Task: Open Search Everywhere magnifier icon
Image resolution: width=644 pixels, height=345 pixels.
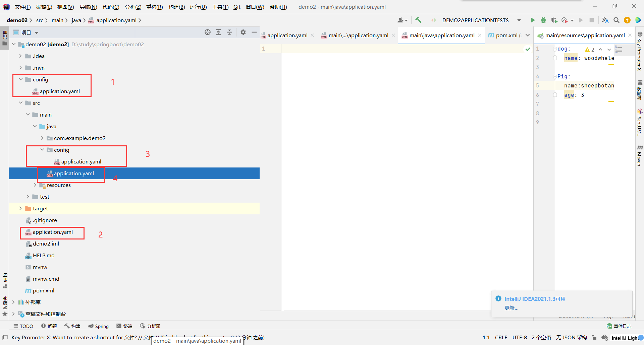Action: [616, 20]
